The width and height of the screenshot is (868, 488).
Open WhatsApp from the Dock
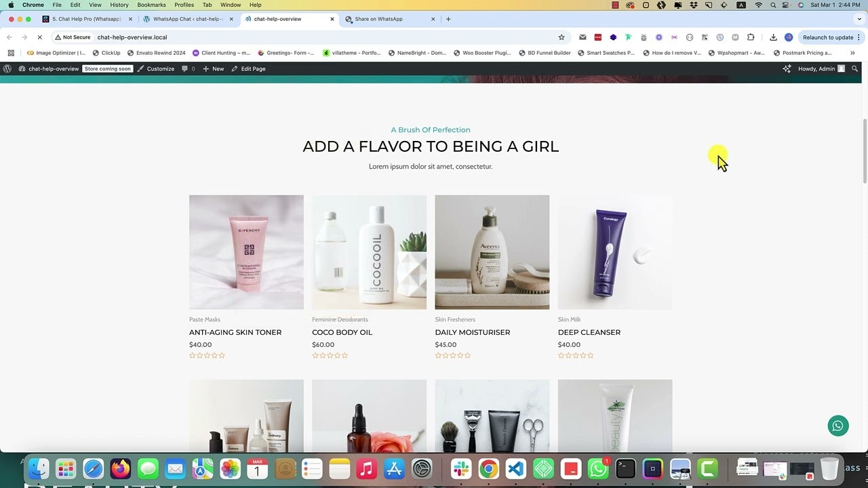(x=598, y=468)
